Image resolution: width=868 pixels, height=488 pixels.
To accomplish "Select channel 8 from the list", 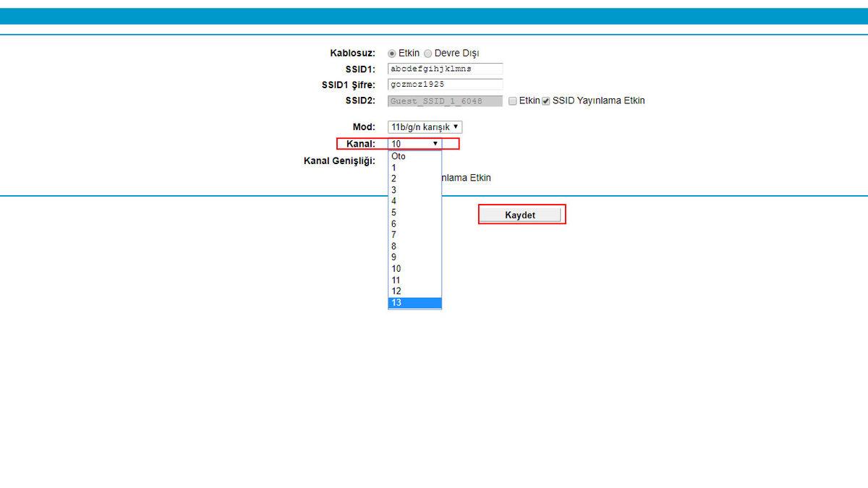I will tap(414, 247).
